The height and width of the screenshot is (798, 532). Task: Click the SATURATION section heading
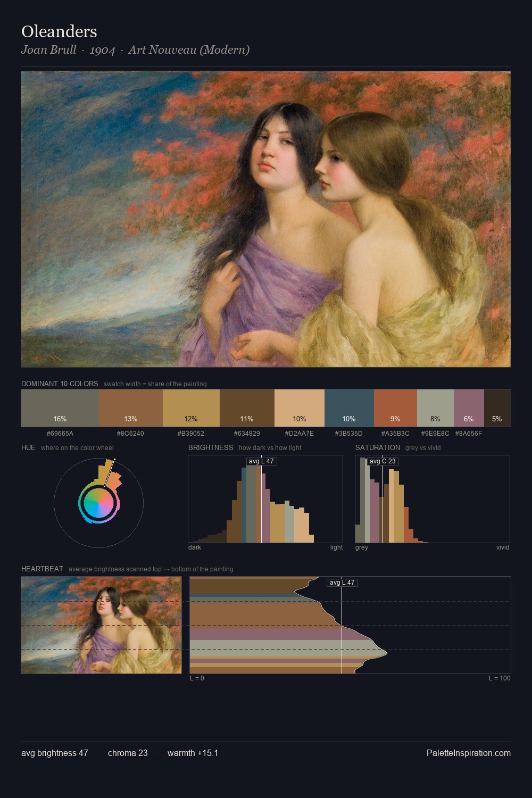[x=378, y=447]
